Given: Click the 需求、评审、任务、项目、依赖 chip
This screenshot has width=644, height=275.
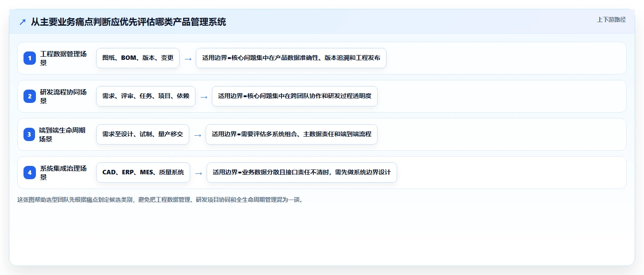Looking at the screenshot, I should click(146, 96).
